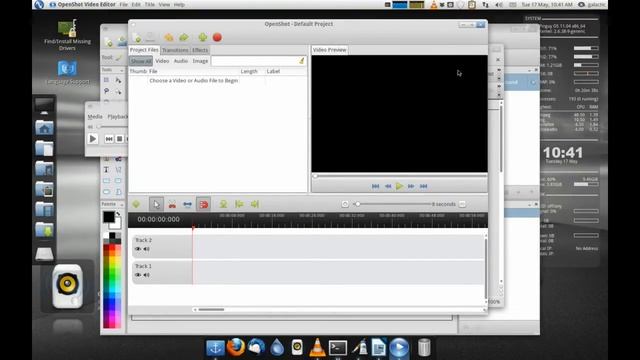Click black foreground color swatch in toolbox
The width and height of the screenshot is (640, 360).
point(109,217)
